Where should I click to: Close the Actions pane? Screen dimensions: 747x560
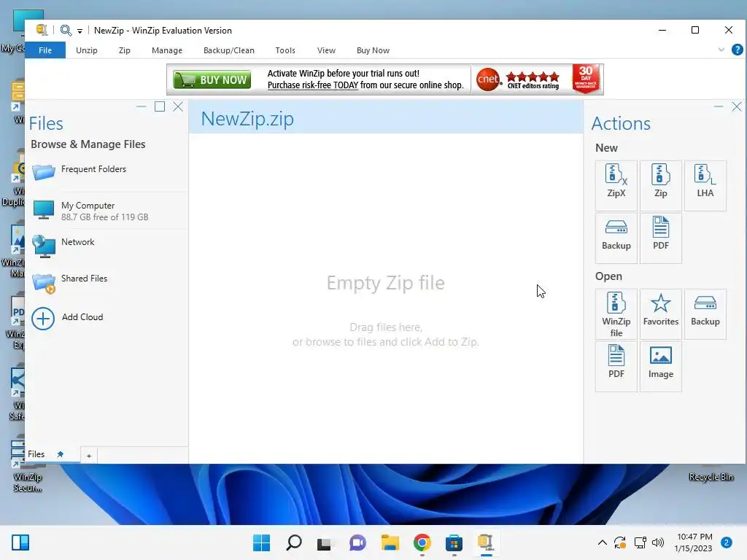[x=737, y=106]
